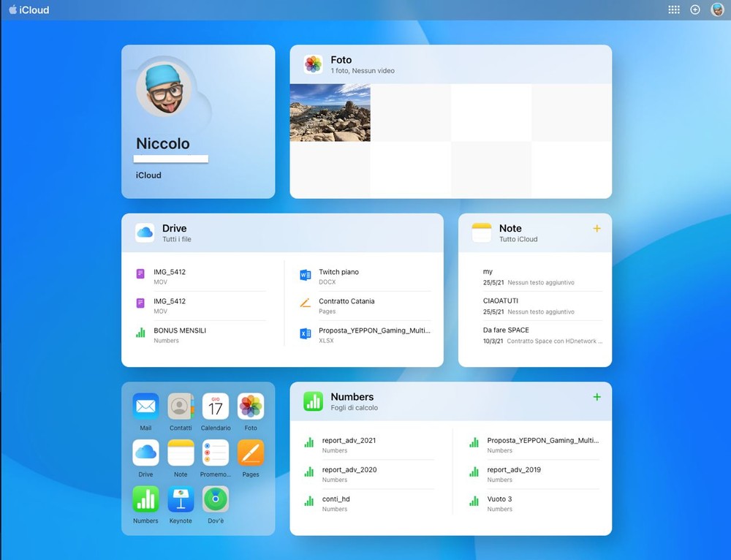The width and height of the screenshot is (731, 560).
Task: Open the Da fare SPACE note
Action: [x=506, y=334]
